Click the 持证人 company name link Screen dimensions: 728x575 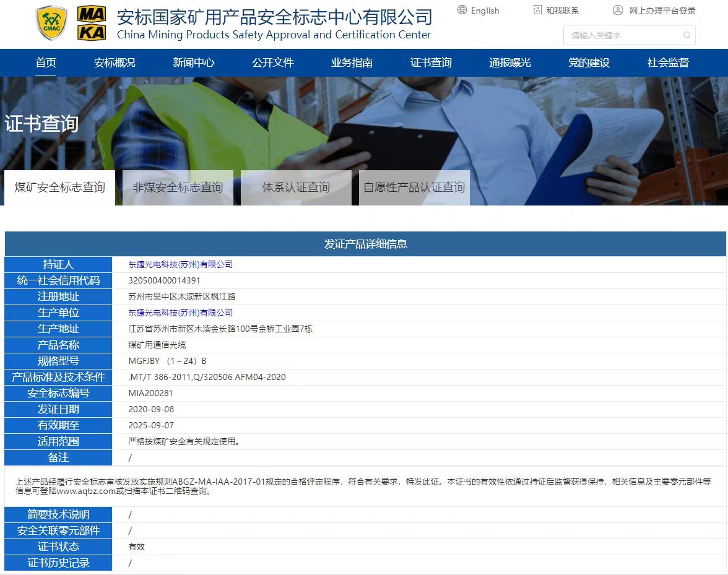(x=181, y=264)
